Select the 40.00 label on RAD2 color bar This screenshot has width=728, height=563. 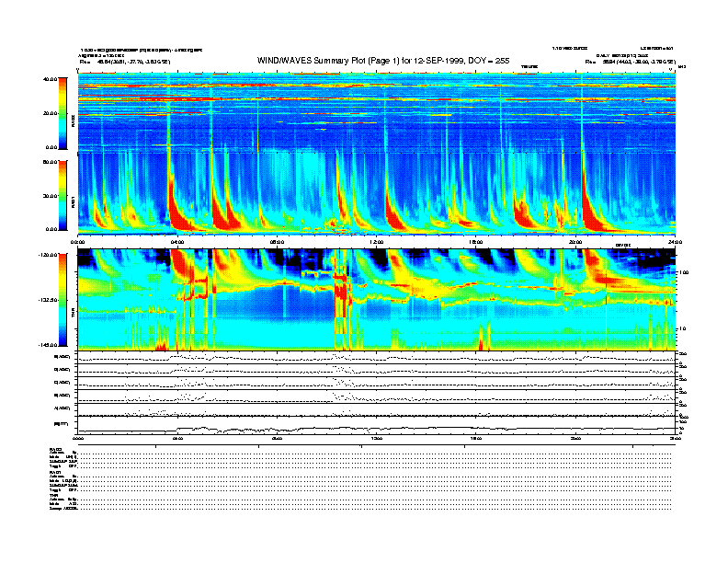50,79
